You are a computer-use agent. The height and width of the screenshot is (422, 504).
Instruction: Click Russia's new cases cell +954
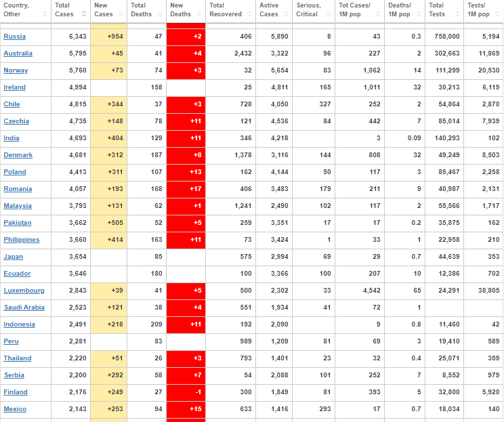(x=108, y=37)
